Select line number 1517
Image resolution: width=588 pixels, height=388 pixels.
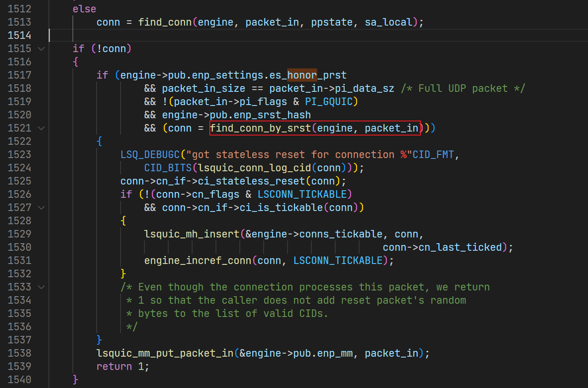tap(19, 75)
